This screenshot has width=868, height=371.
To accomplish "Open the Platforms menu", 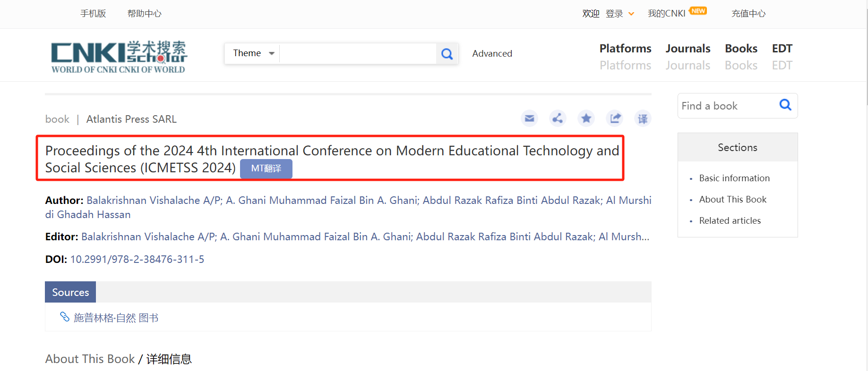I will pos(625,49).
